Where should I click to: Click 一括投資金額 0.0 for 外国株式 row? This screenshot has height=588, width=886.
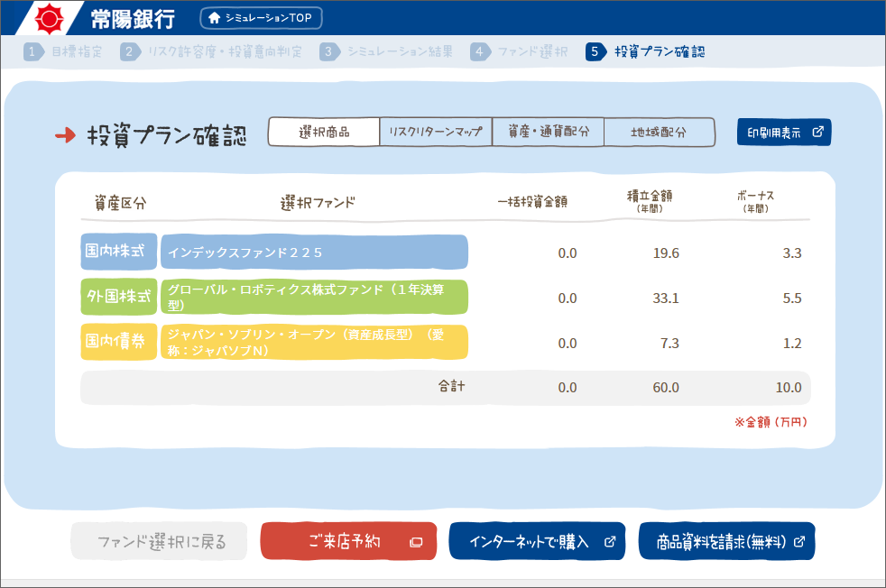click(568, 299)
